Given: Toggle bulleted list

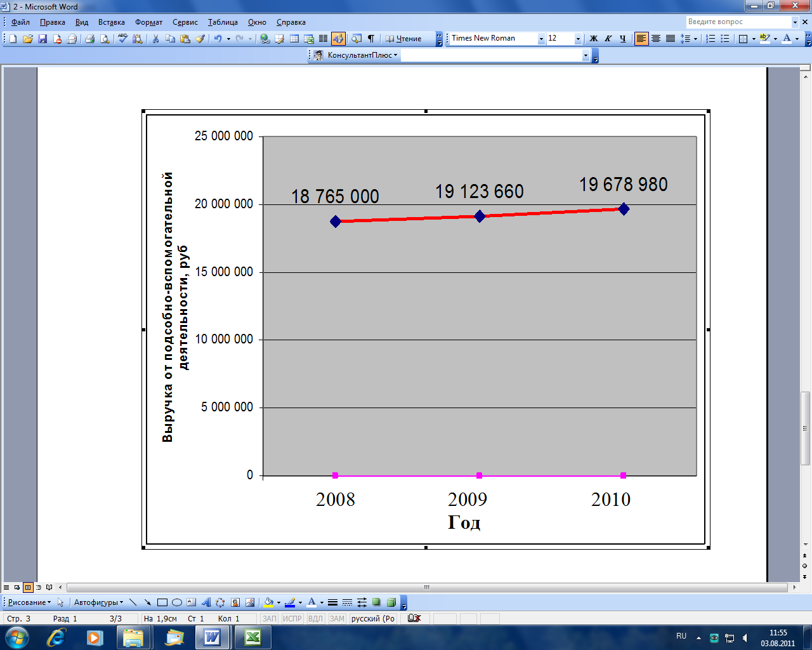Looking at the screenshot, I should pyautogui.click(x=725, y=39).
